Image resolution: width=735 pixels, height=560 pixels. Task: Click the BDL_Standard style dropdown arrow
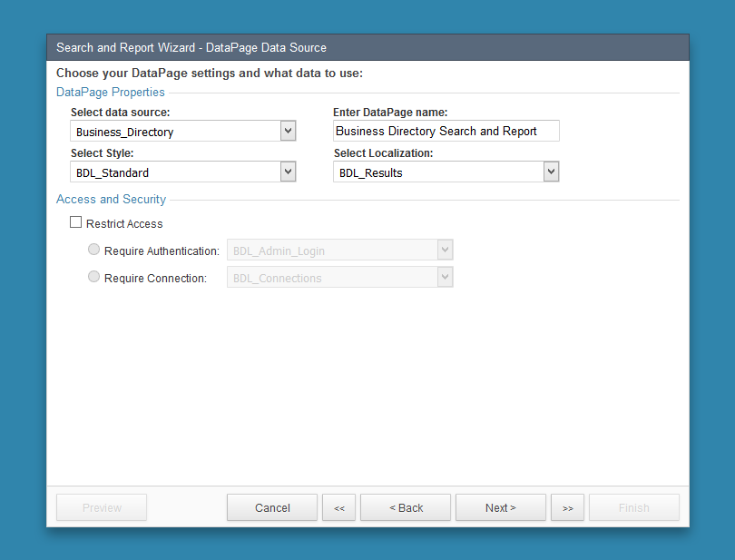point(288,171)
